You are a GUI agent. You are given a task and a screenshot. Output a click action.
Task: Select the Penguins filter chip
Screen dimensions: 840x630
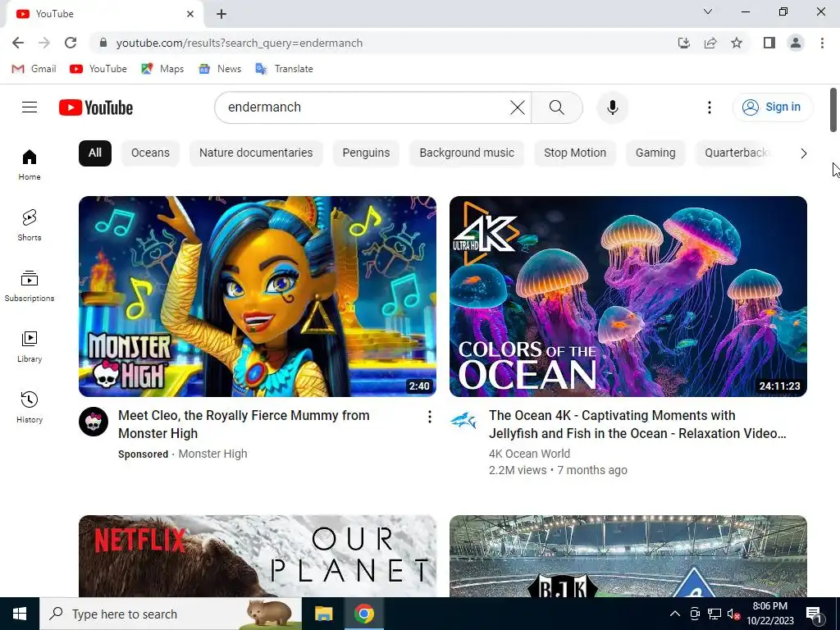[x=366, y=153]
